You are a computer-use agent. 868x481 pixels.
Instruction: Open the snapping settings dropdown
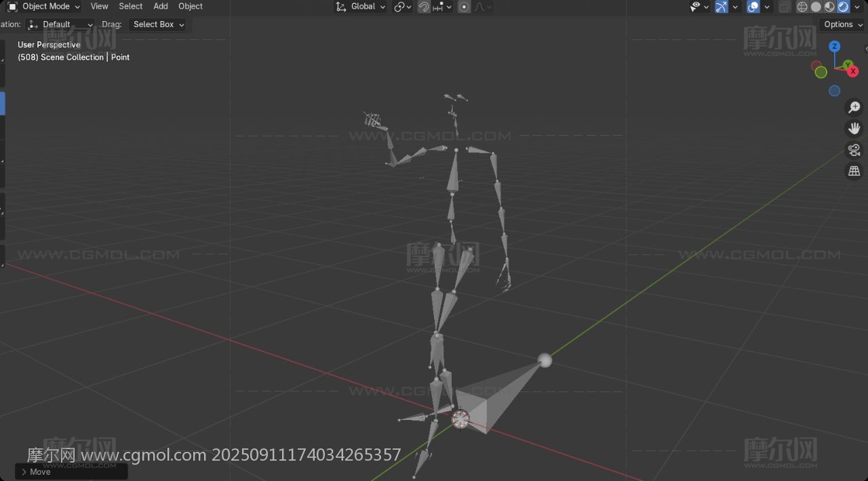(442, 7)
